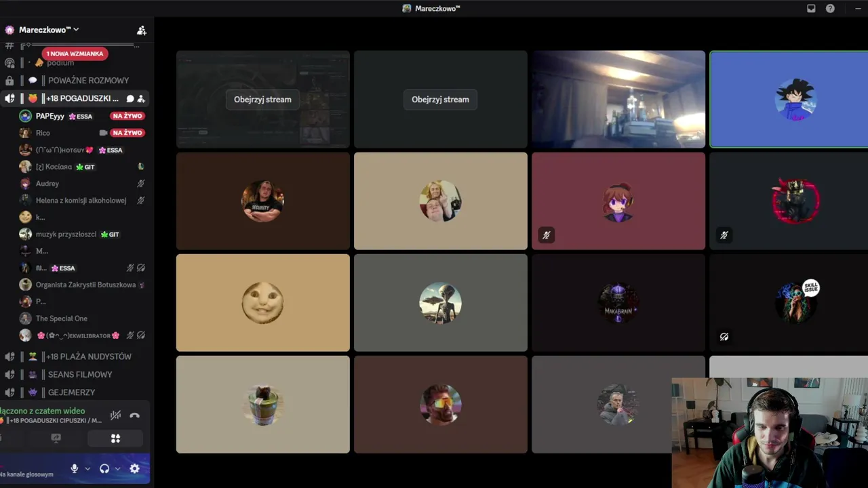
Task: Click the first 'Obejrzyj stream' button
Action: pos(262,100)
